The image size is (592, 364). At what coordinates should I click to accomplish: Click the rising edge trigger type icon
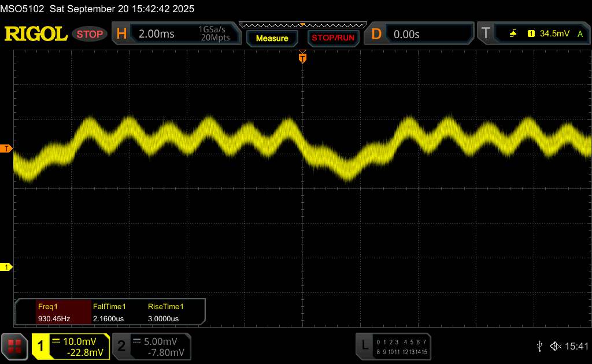(513, 34)
